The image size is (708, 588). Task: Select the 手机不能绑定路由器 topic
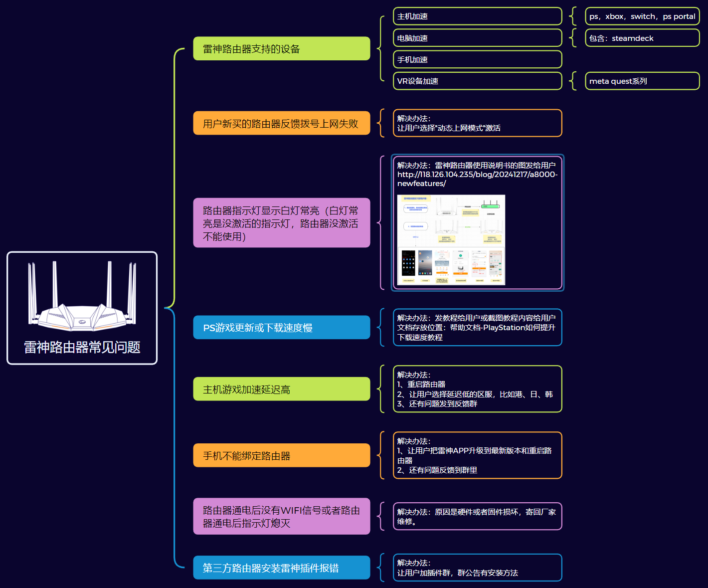(x=282, y=455)
